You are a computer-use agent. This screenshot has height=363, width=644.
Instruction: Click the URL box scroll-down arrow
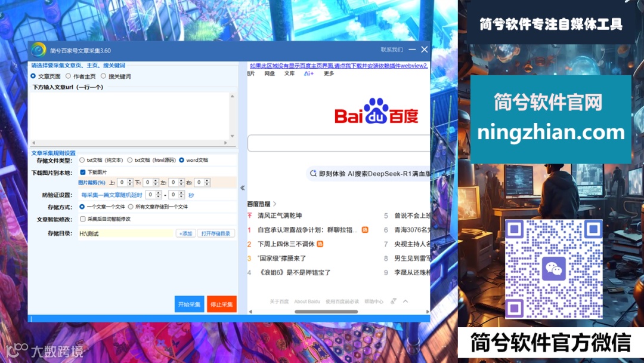click(x=233, y=136)
